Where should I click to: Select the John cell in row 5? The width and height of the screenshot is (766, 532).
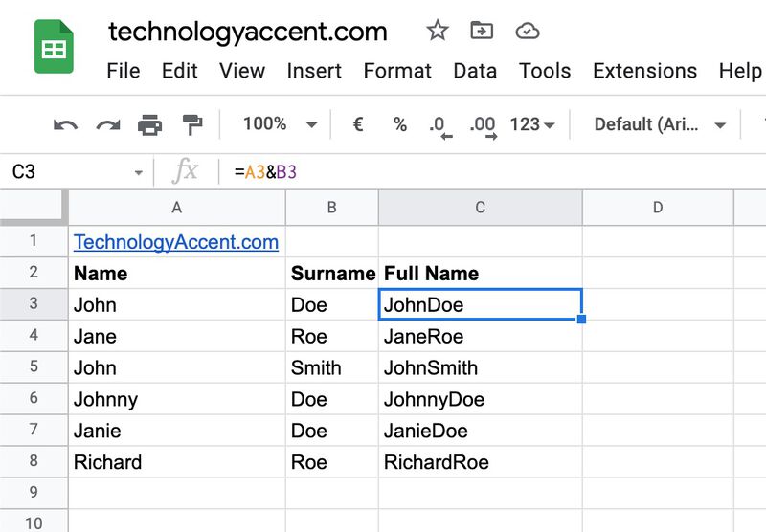pyautogui.click(x=177, y=367)
